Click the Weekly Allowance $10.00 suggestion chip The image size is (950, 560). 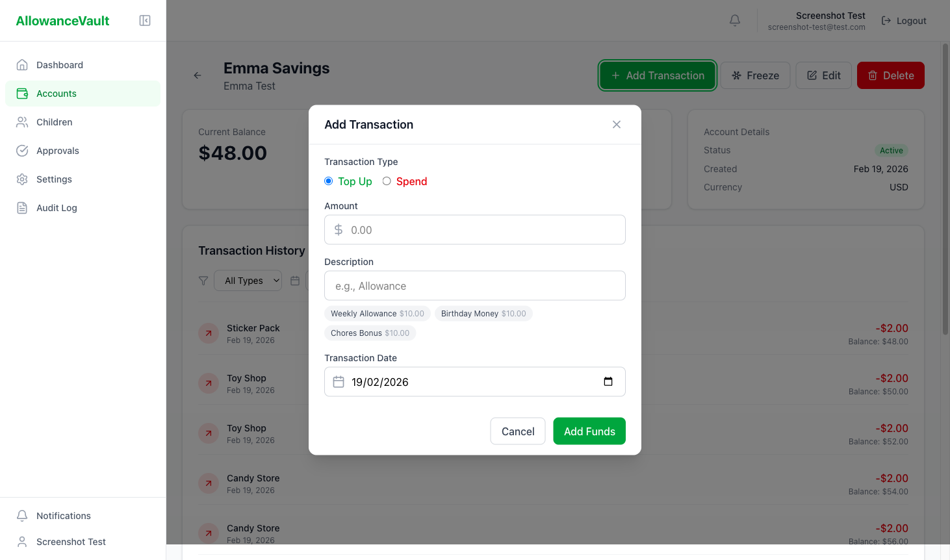377,313
